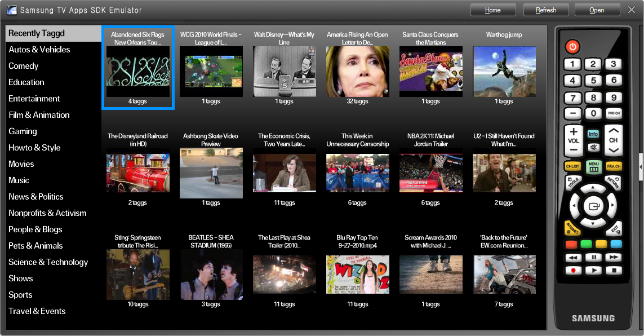
Task: Click the Home button in title bar
Action: click(x=493, y=10)
